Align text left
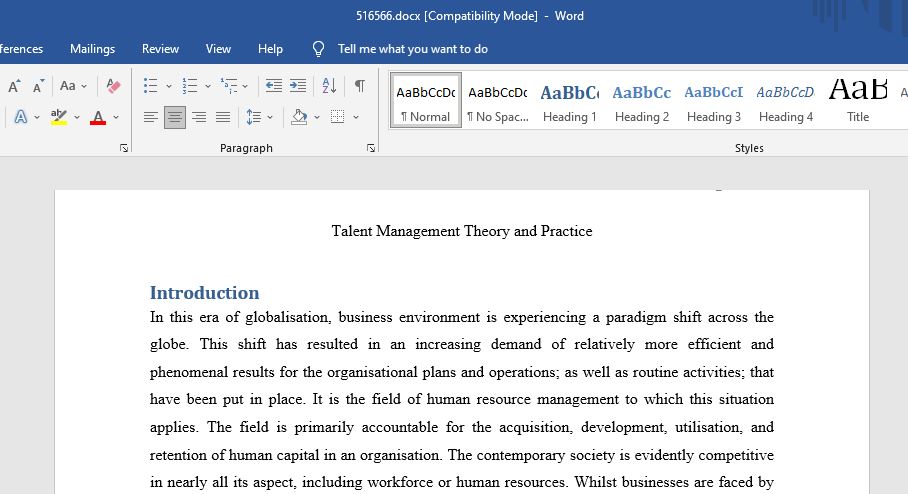This screenshot has height=494, width=908. 151,118
